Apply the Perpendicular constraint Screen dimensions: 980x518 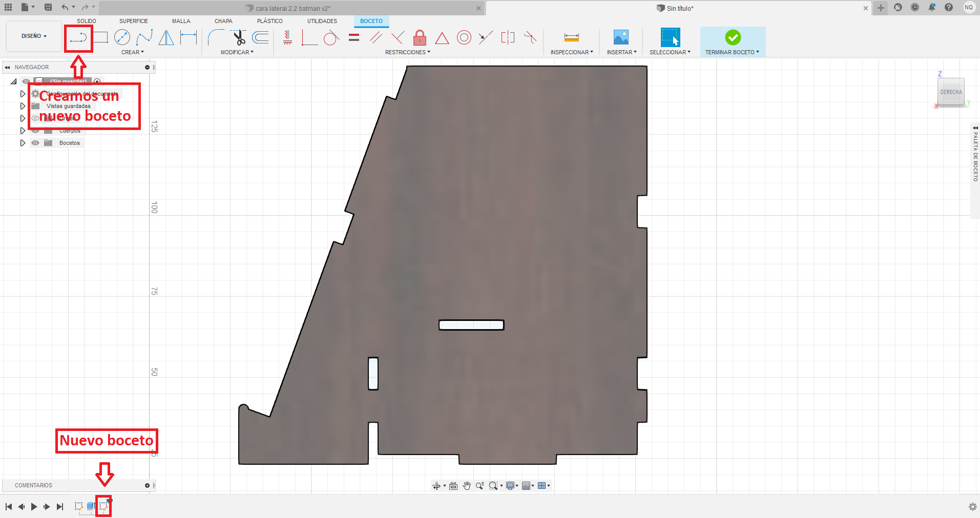tap(398, 37)
